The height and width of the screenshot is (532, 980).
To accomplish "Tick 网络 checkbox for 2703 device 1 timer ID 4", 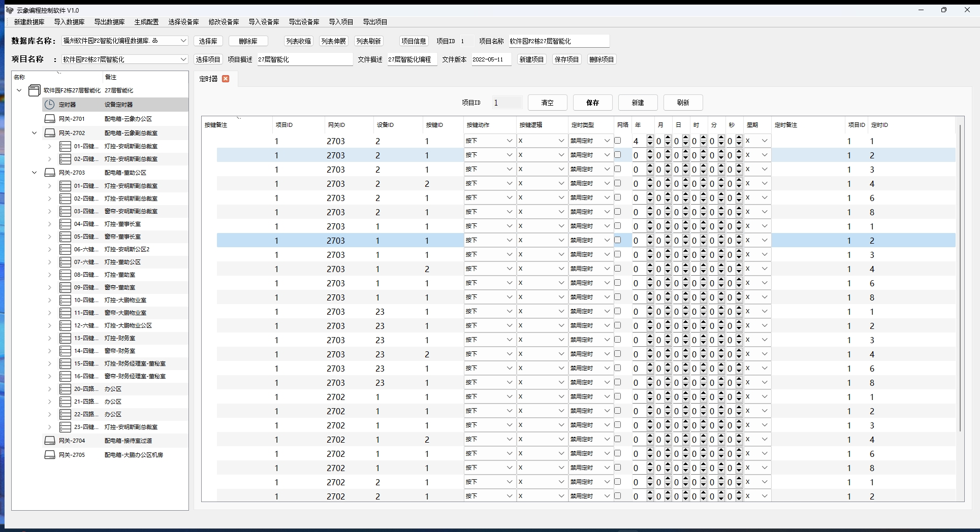I will click(617, 269).
